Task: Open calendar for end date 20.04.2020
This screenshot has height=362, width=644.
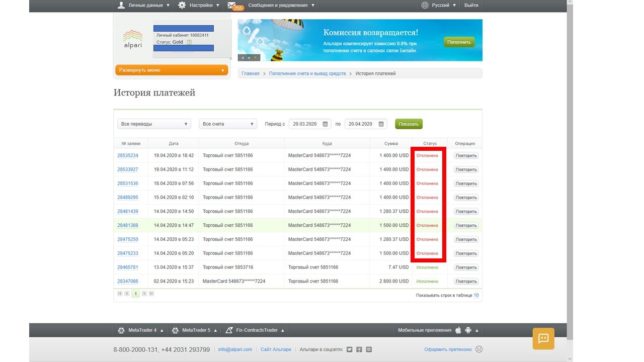Action: click(x=381, y=124)
